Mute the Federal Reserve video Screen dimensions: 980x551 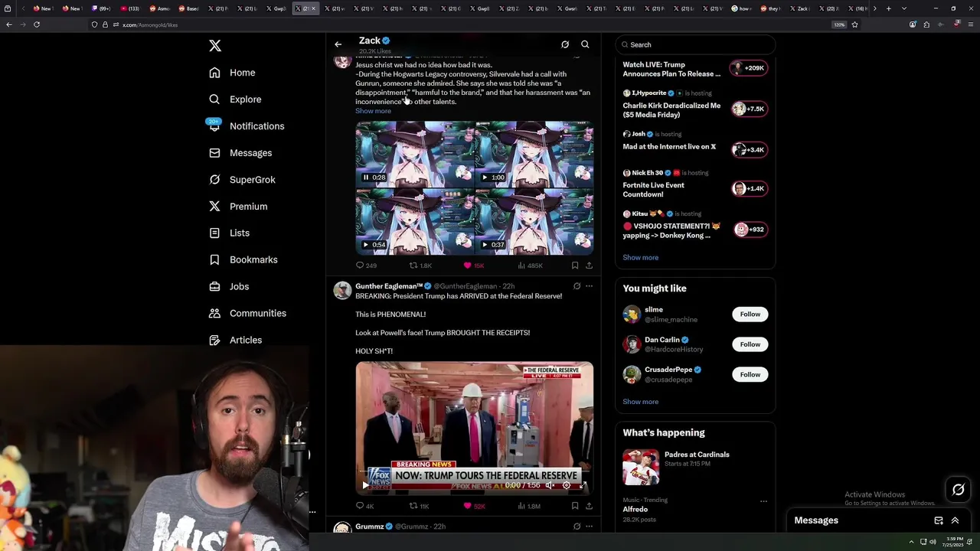(x=549, y=485)
